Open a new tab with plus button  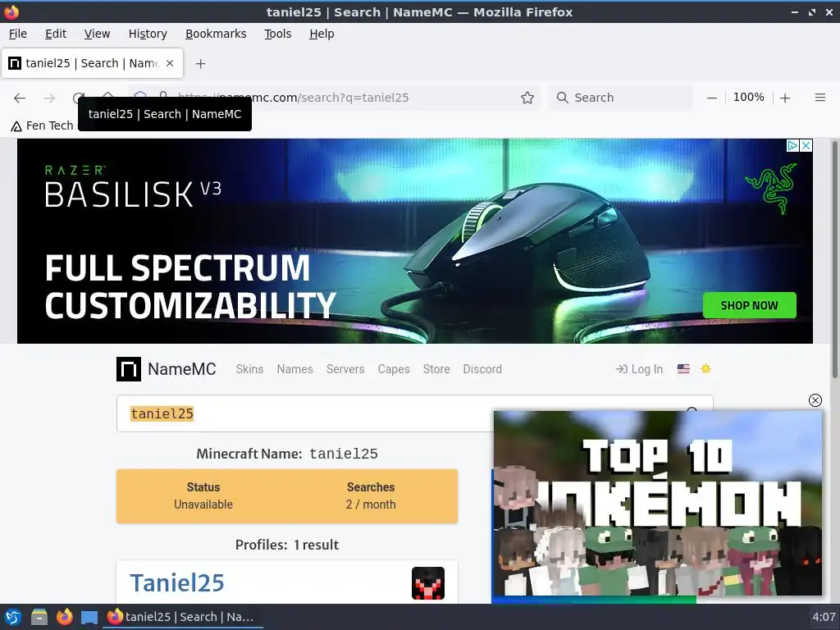click(x=200, y=64)
